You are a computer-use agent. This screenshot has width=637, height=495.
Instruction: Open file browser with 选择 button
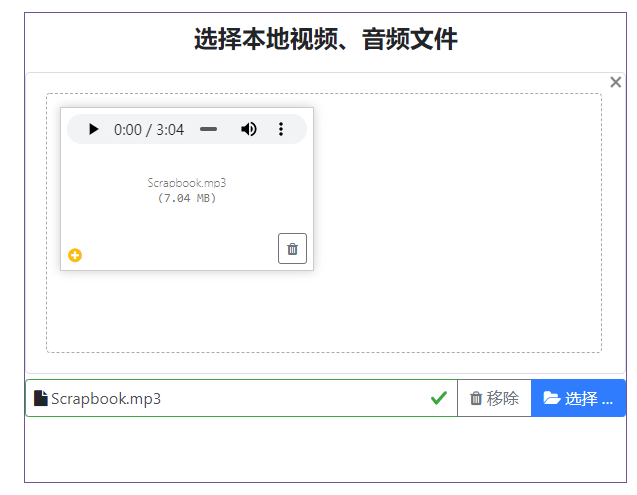[x=578, y=398]
